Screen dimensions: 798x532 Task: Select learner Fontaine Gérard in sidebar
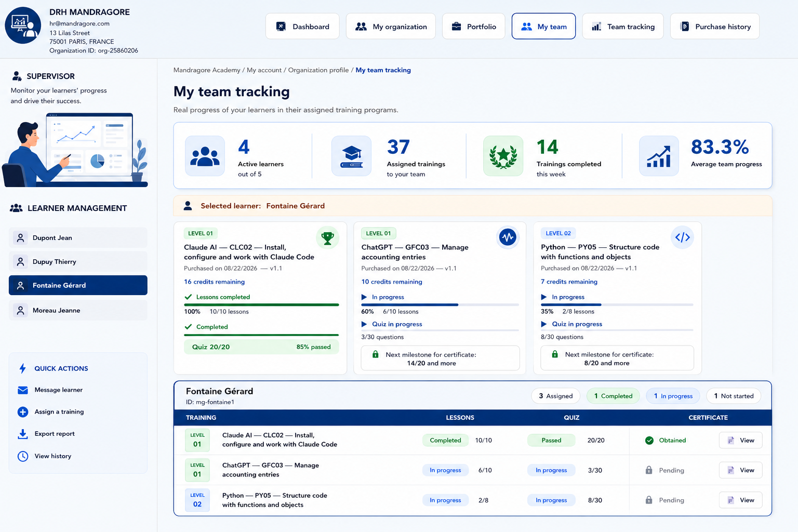tap(78, 285)
